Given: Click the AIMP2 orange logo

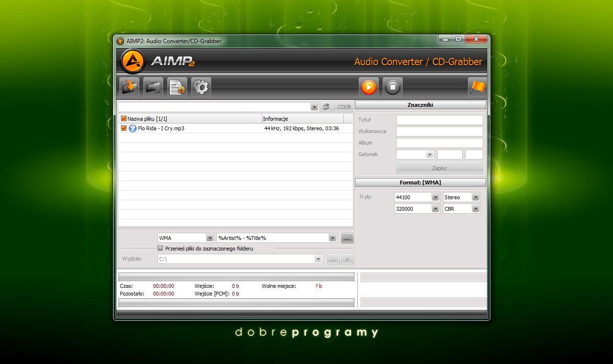Looking at the screenshot, I should [132, 61].
